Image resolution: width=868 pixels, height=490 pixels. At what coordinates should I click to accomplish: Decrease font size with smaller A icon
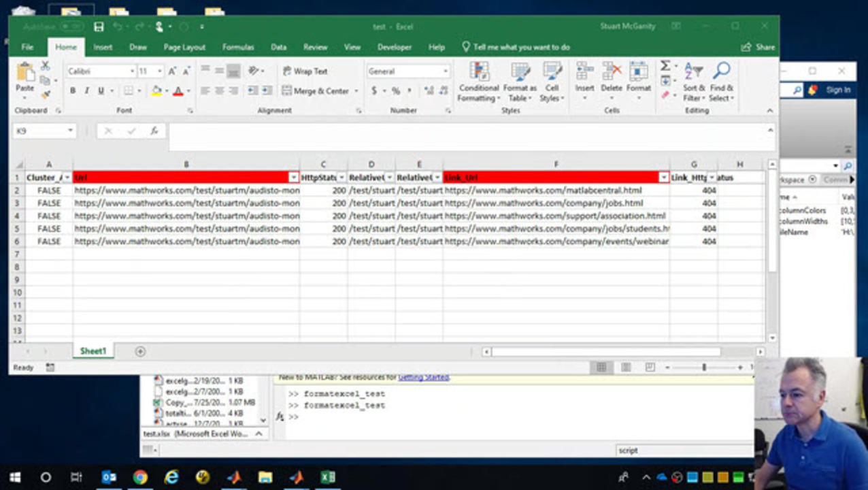[x=186, y=71]
